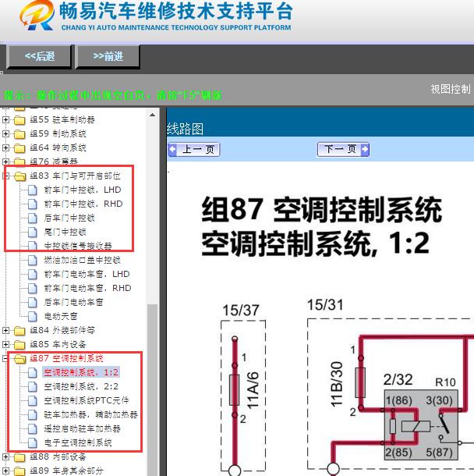The height and width of the screenshot is (476, 474).
Task: Open the next page with 下一页
Action: coord(343,149)
